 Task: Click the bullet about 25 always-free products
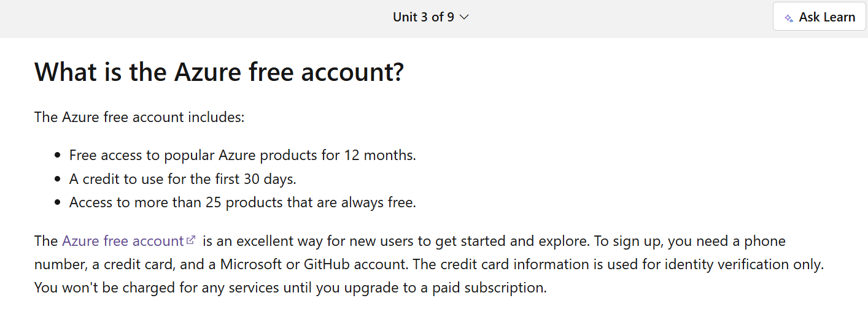(x=242, y=202)
